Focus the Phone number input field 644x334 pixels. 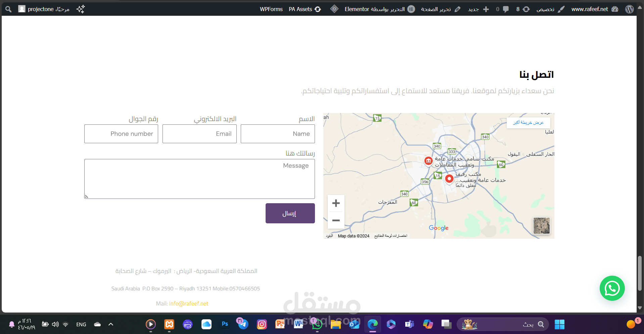[121, 134]
